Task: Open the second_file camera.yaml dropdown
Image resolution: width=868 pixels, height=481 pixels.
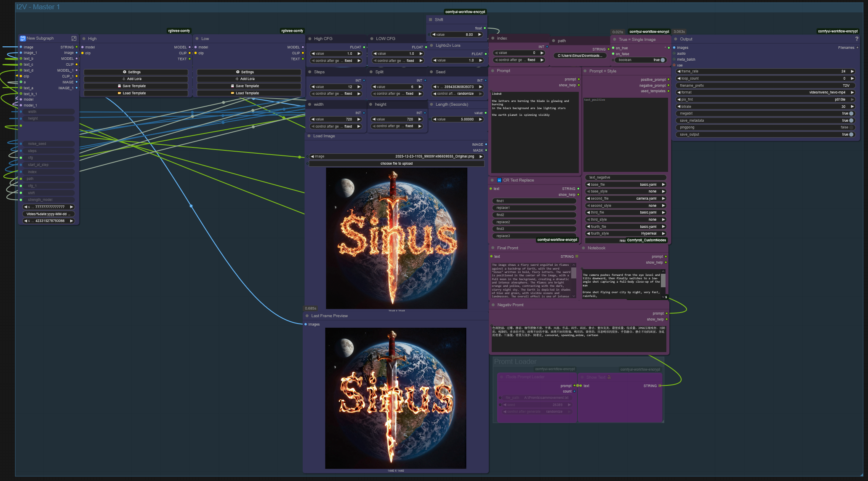Action: tap(626, 199)
